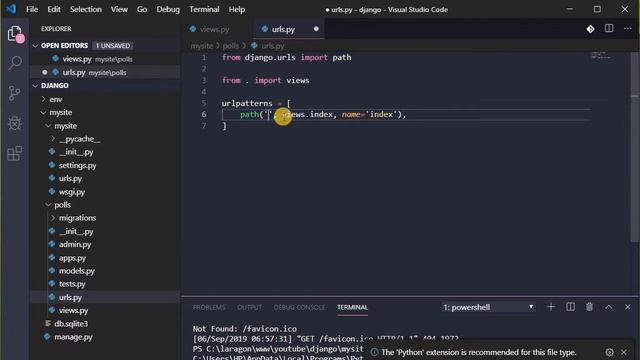This screenshot has width=640, height=360.
Task: Click the mysite breadcrumb segment
Action: pyautogui.click(x=202, y=46)
